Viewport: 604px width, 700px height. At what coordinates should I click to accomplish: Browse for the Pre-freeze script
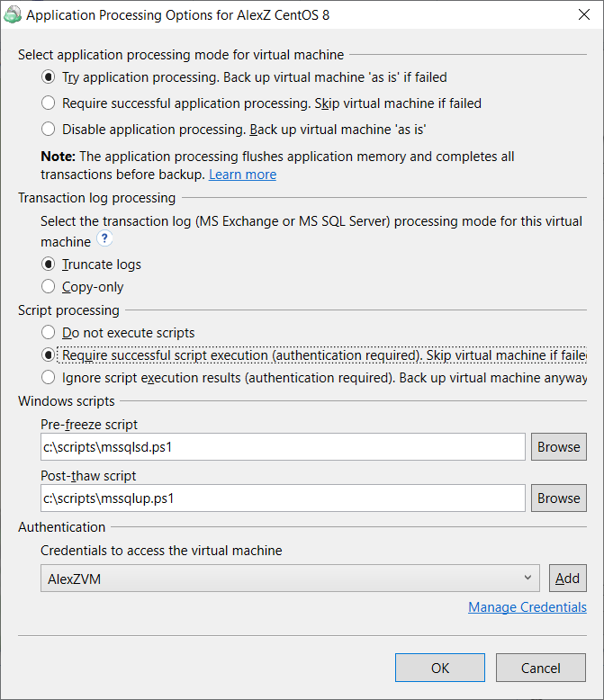tap(558, 446)
